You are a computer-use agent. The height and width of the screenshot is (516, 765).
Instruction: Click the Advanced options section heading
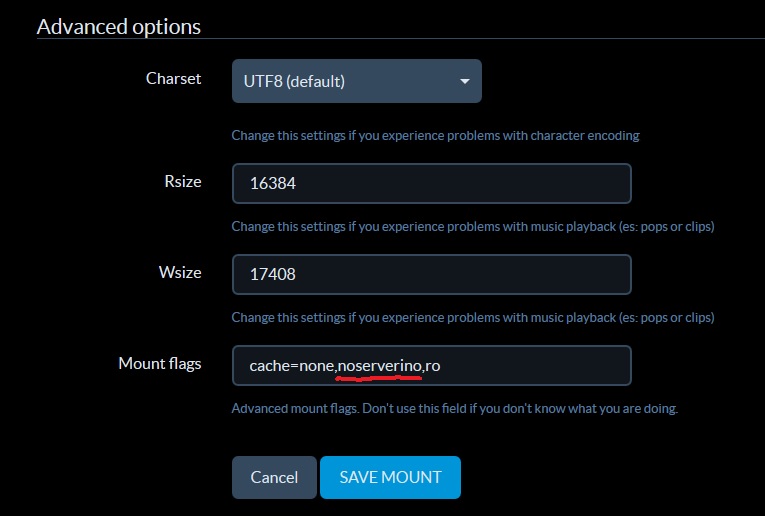point(119,27)
